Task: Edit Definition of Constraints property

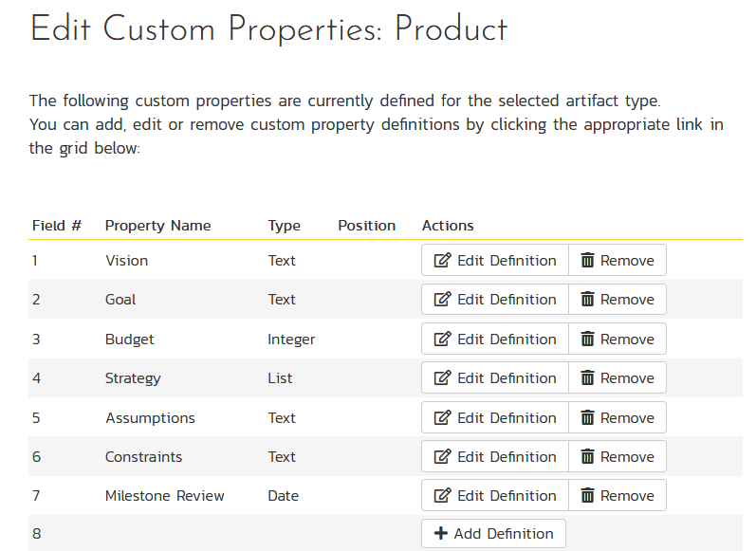Action: point(495,457)
